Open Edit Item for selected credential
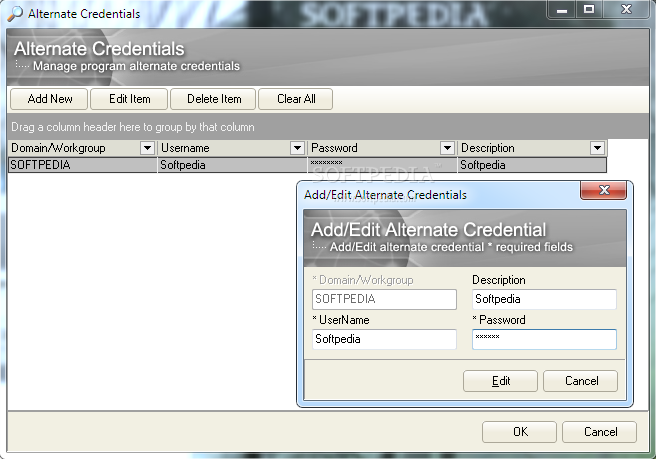 click(x=129, y=99)
